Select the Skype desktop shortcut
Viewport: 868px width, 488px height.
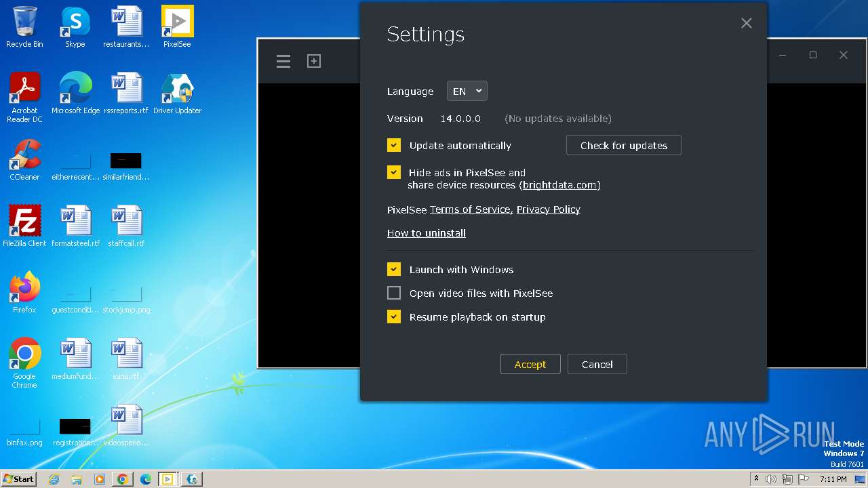[75, 27]
